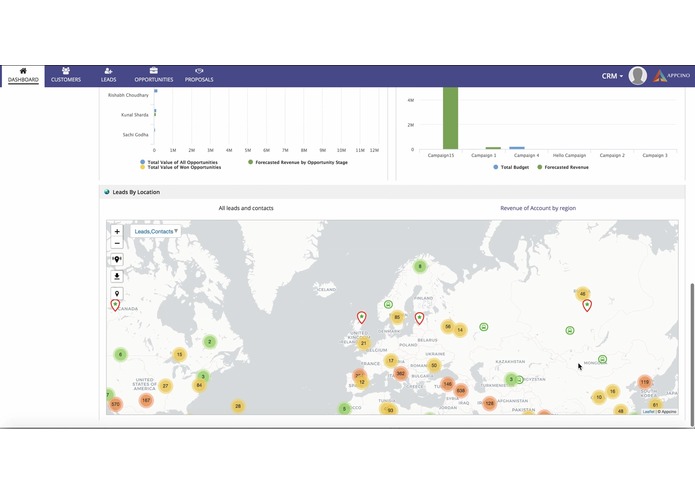Open the orange 128 cluster near Afghanistan
695x494 pixels.
[x=489, y=403]
